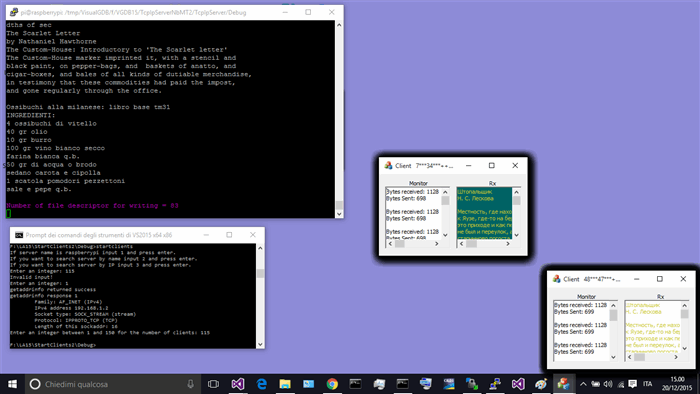Open the Paint palette icon in taskbar
The height and width of the screenshot is (394, 700).
(x=541, y=384)
